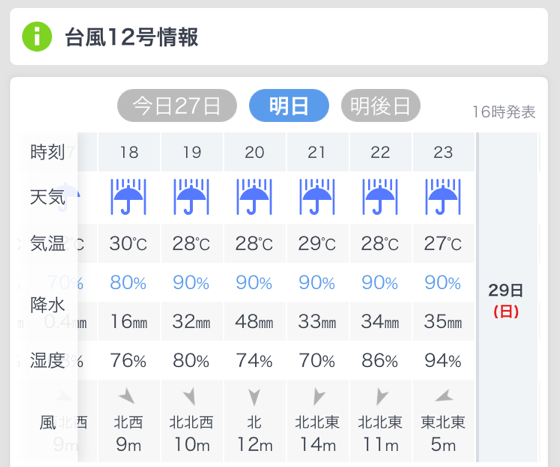Switch to the 明後日 tab

[x=380, y=106]
